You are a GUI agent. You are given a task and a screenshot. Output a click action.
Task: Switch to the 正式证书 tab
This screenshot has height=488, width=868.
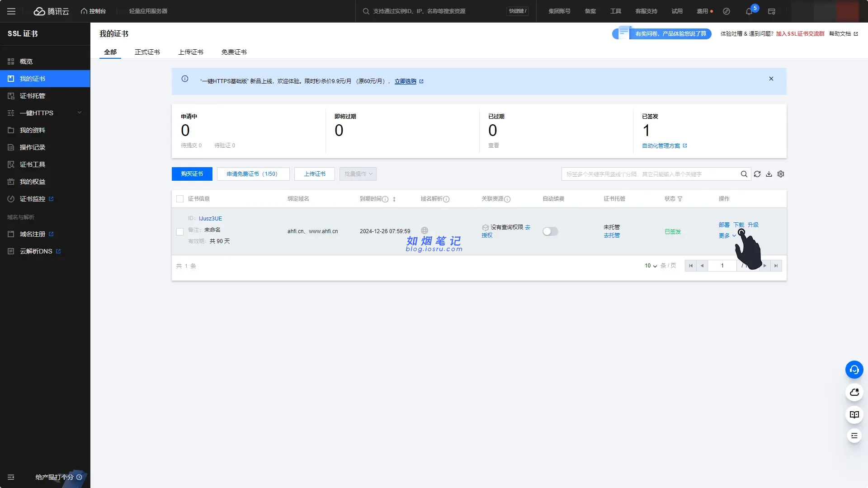click(x=147, y=52)
